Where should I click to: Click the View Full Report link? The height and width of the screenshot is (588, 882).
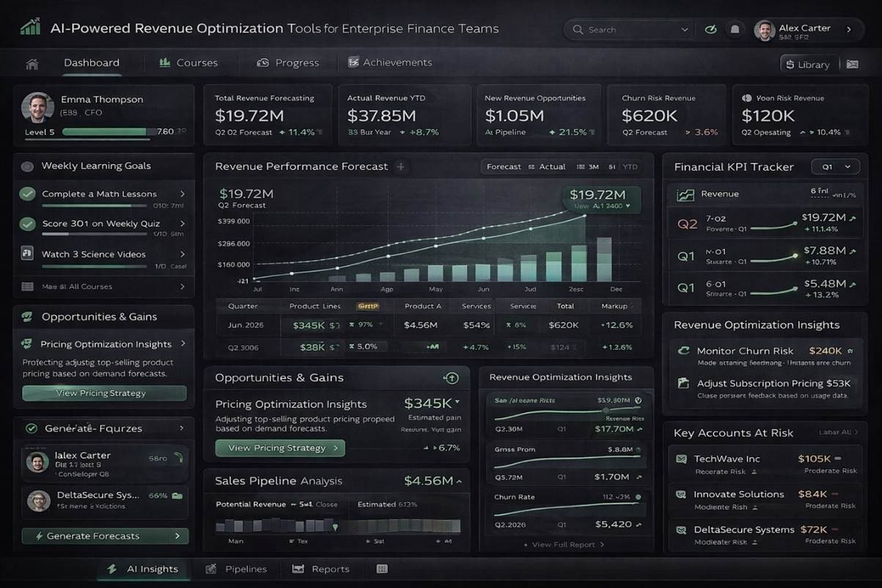565,545
